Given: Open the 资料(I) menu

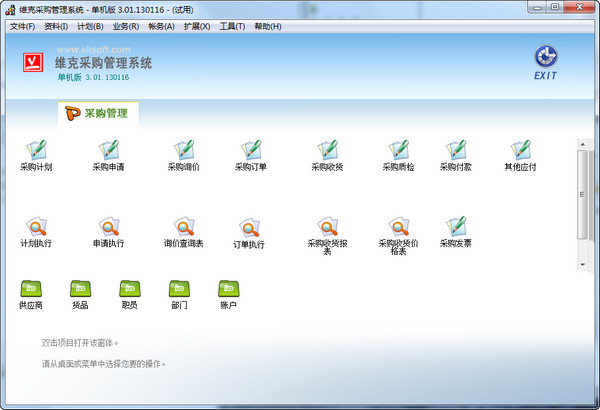Looking at the screenshot, I should [x=56, y=26].
